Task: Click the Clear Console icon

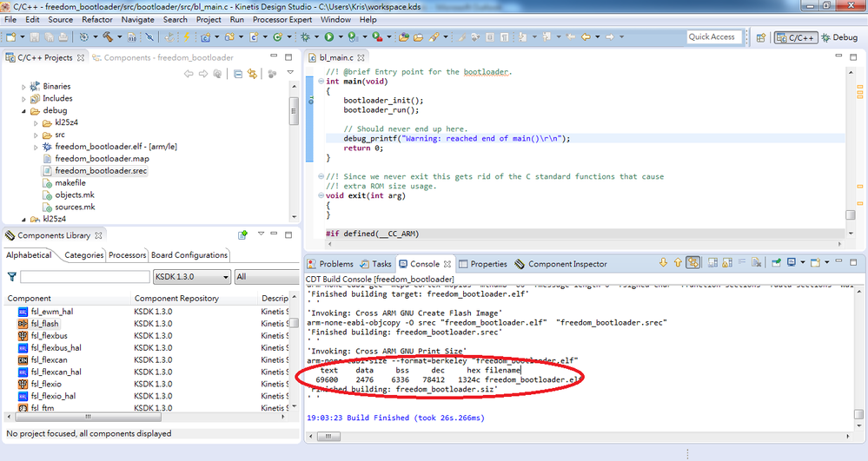Action: pyautogui.click(x=756, y=263)
